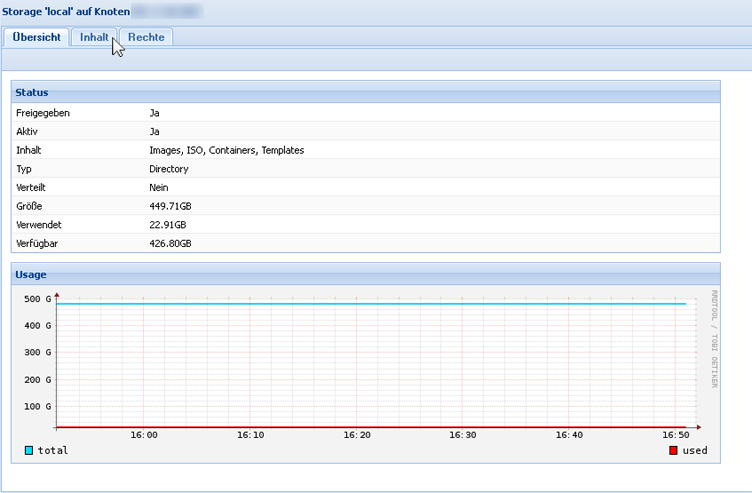
Task: Select the Verteilt row label
Action: [x=31, y=188]
